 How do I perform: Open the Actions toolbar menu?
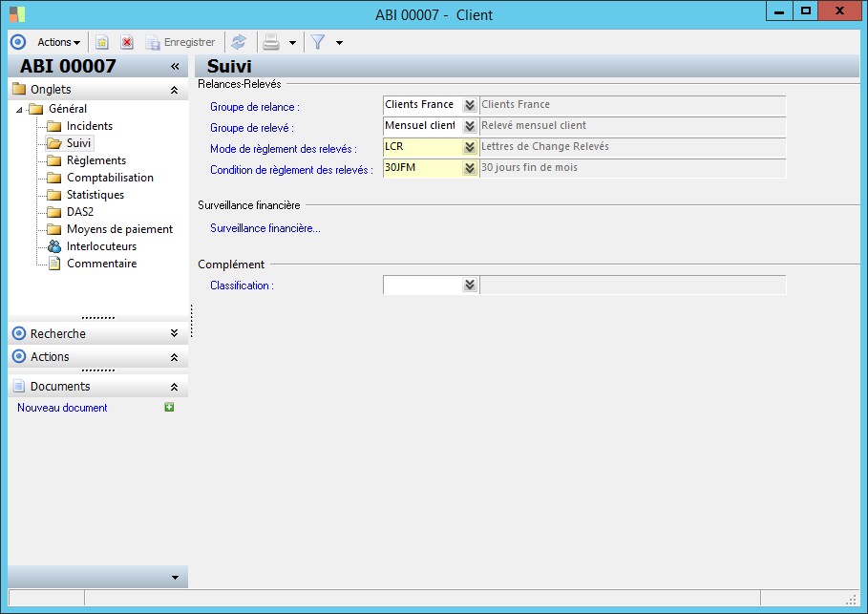tap(58, 42)
